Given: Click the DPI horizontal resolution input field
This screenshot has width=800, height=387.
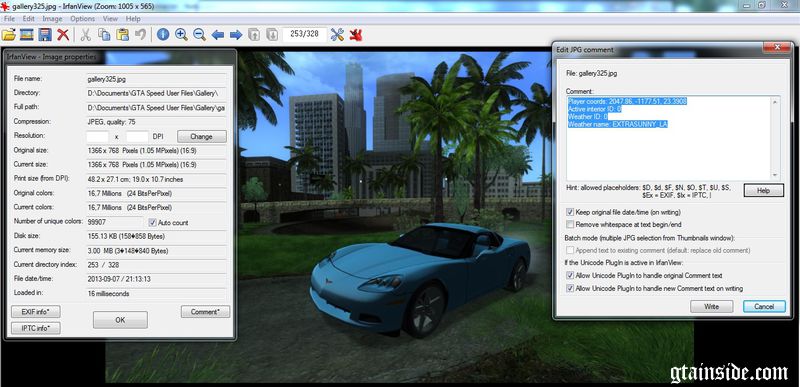Looking at the screenshot, I should (x=97, y=137).
